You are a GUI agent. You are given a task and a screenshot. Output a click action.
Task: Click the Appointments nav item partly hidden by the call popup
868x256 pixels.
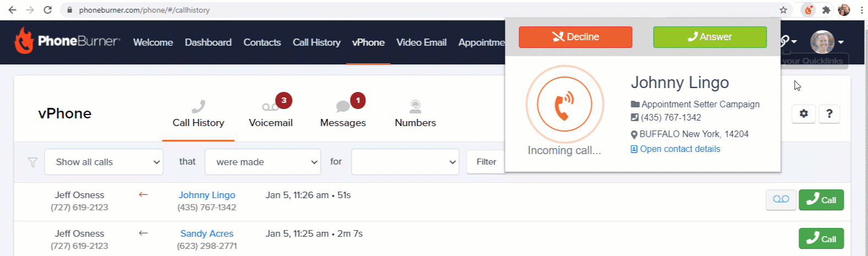click(482, 42)
